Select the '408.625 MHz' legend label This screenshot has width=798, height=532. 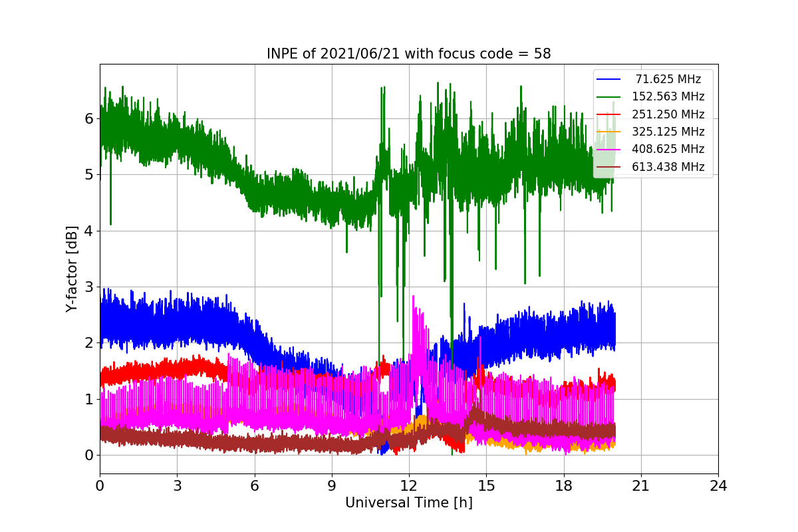668,149
